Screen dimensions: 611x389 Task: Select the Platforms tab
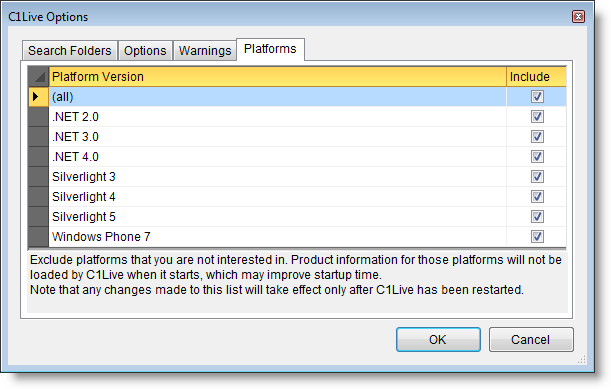(270, 49)
